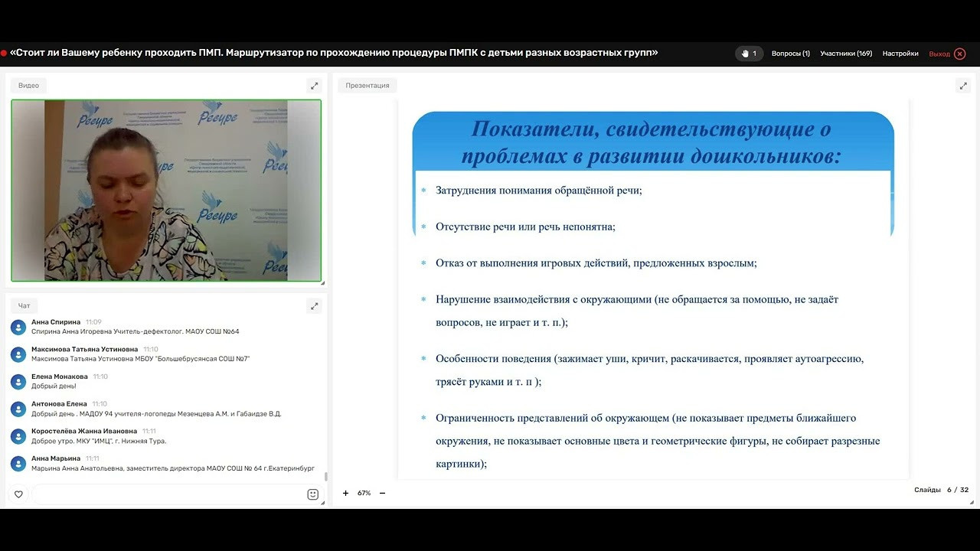Zoom out the presentation with the minus icon
980x551 pixels.
coord(383,493)
